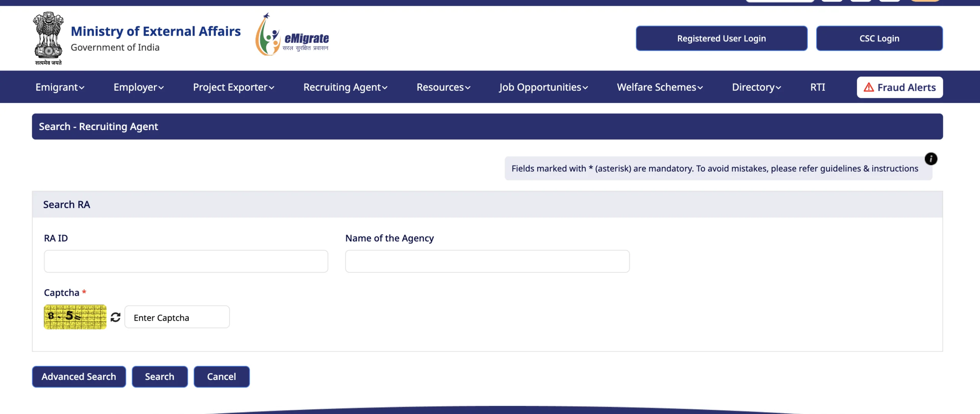This screenshot has width=980, height=414.
Task: Focus the RA ID input field
Action: [x=186, y=261]
